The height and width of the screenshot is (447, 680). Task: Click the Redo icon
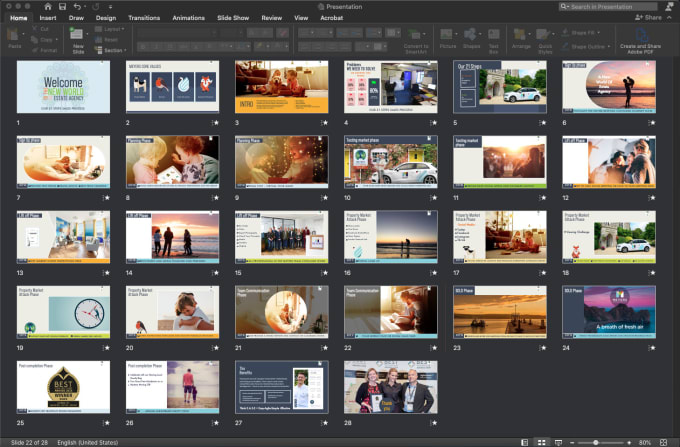[x=95, y=7]
